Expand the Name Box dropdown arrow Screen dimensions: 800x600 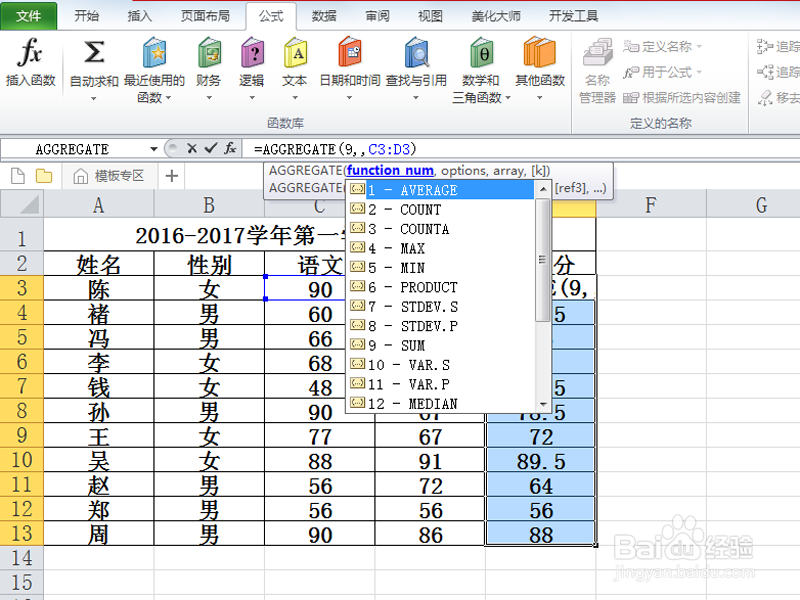pos(153,149)
